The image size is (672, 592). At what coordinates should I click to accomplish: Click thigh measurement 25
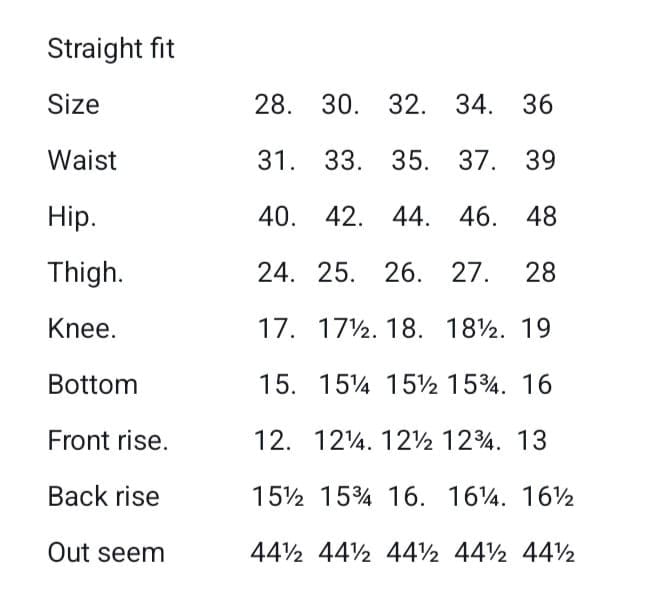tap(335, 273)
